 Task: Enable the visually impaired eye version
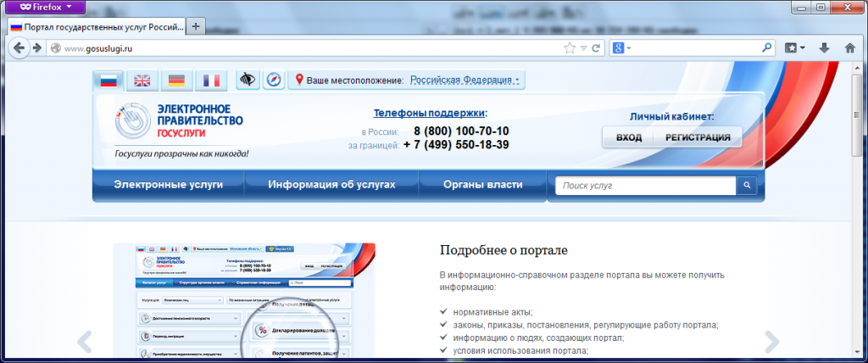248,80
